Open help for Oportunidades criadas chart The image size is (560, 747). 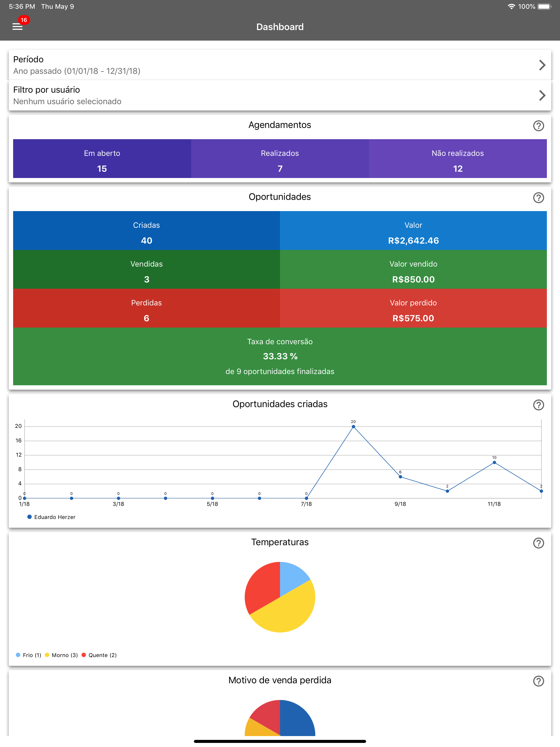pos(538,405)
